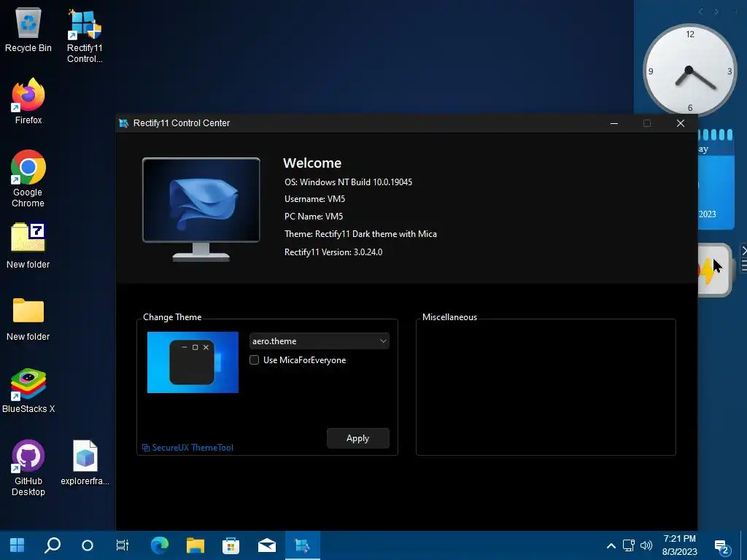Screen dimensions: 747x560
Task: Apply the selected theme
Action: (x=357, y=438)
